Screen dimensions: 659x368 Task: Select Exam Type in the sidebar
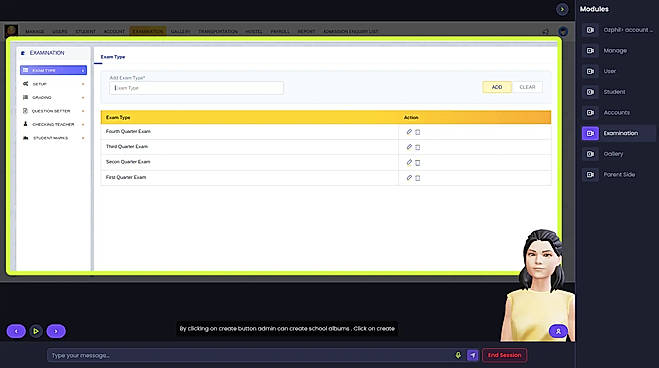pos(53,70)
